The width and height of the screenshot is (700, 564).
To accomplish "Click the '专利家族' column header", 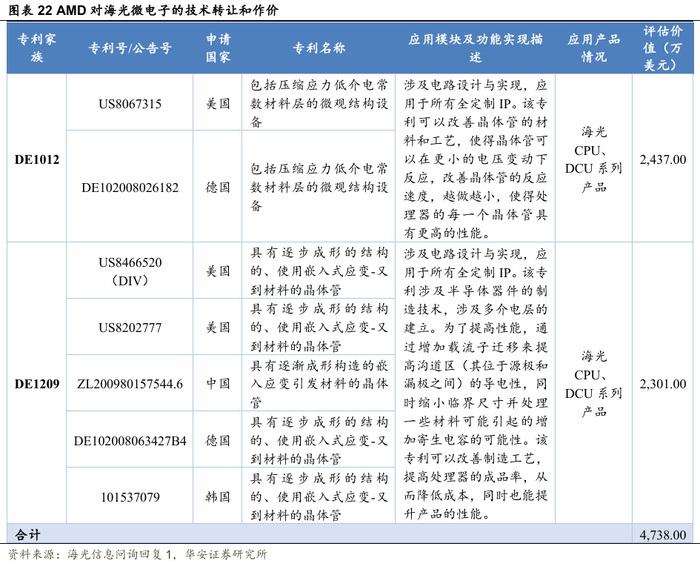I will point(37,48).
